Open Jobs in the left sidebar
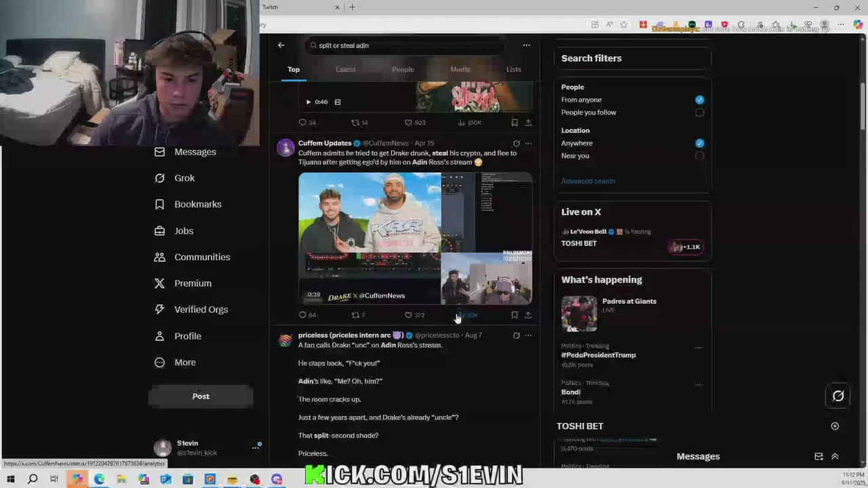The image size is (868, 488). pos(174,231)
